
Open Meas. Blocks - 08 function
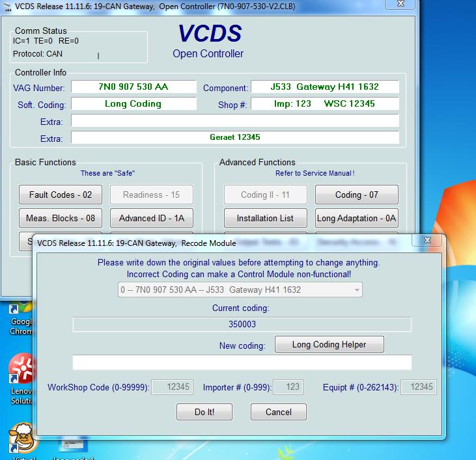point(61,218)
